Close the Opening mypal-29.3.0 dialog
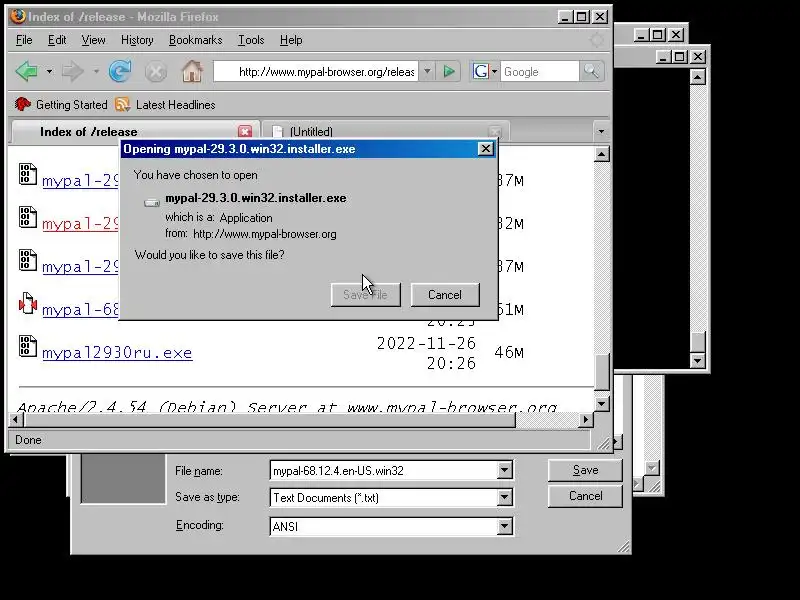Image resolution: width=800 pixels, height=600 pixels. [x=485, y=149]
